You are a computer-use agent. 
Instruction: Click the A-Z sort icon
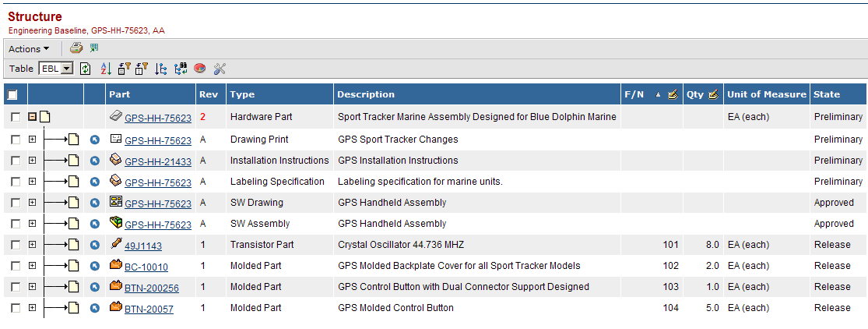[x=107, y=69]
